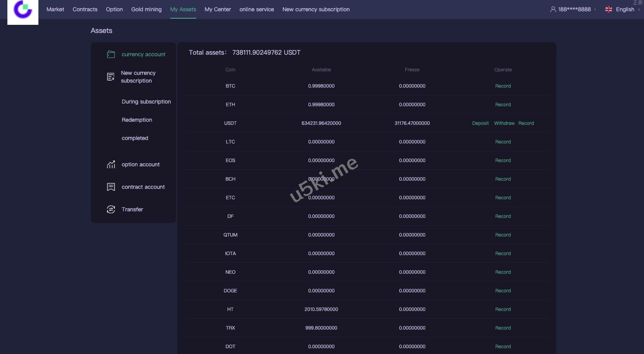Click the exchange logo in header
The width and height of the screenshot is (644, 354).
[x=23, y=10]
